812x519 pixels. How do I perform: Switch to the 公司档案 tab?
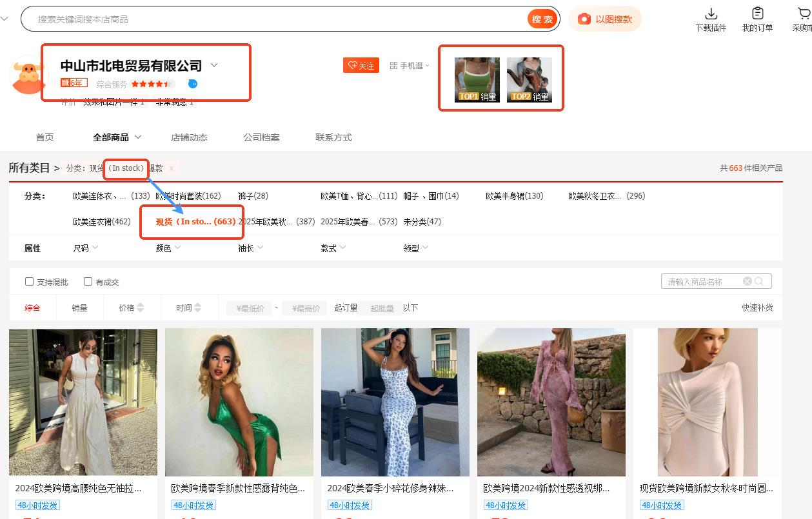(261, 137)
